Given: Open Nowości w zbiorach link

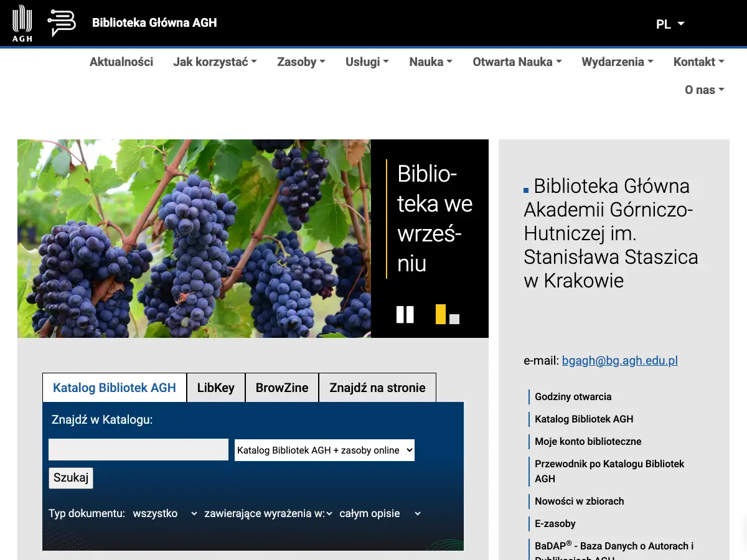Looking at the screenshot, I should coord(580,501).
